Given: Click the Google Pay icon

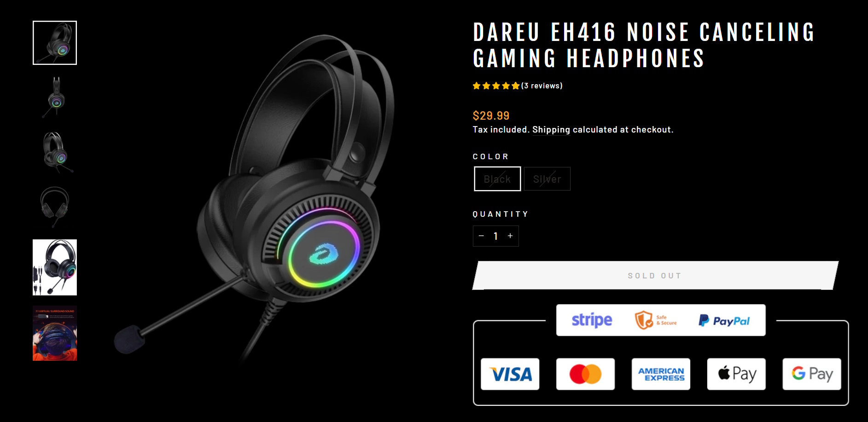Looking at the screenshot, I should point(812,374).
